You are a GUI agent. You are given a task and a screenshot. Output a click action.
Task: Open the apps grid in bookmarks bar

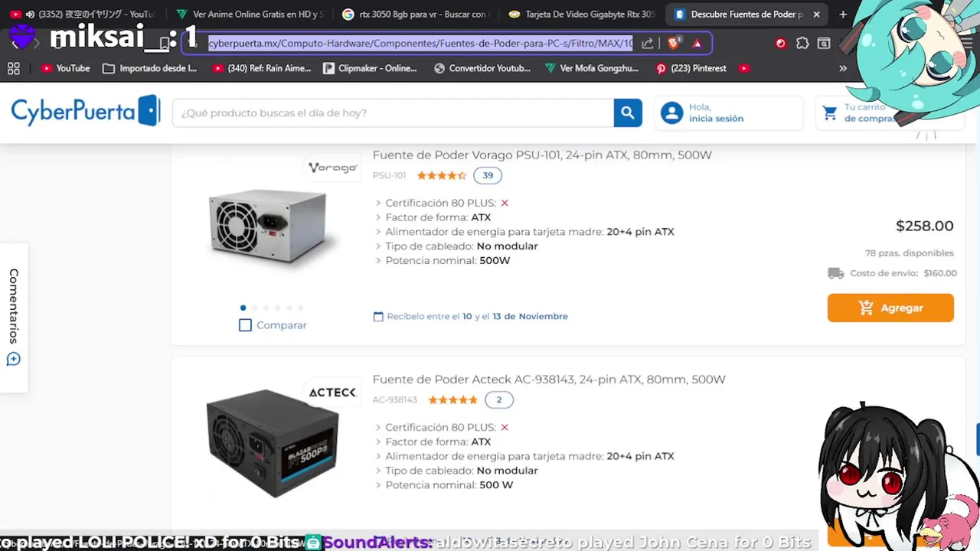[x=14, y=68]
